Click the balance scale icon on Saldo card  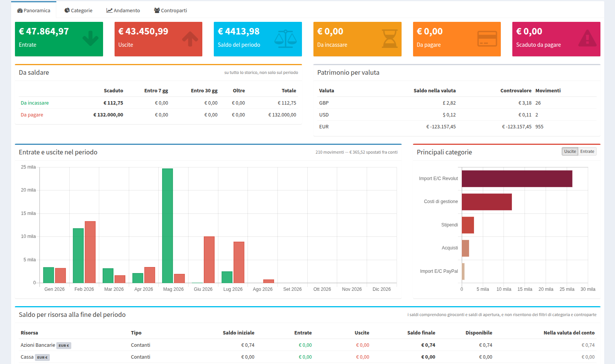(x=285, y=39)
